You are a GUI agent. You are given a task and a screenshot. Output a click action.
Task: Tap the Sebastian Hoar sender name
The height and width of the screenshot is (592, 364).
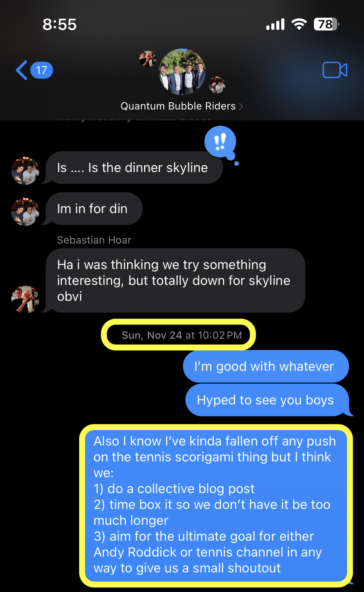[94, 240]
